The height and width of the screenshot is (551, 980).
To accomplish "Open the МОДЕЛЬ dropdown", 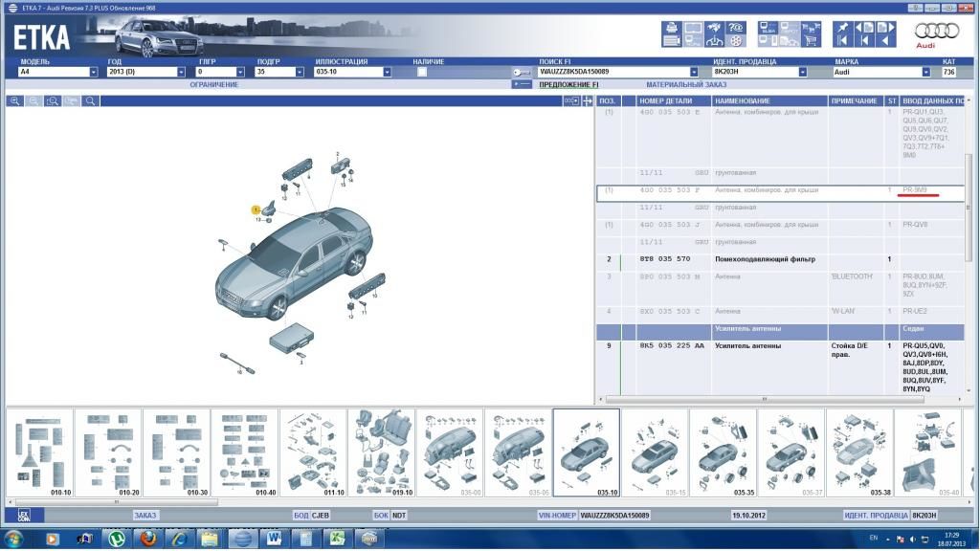I will click(x=93, y=72).
